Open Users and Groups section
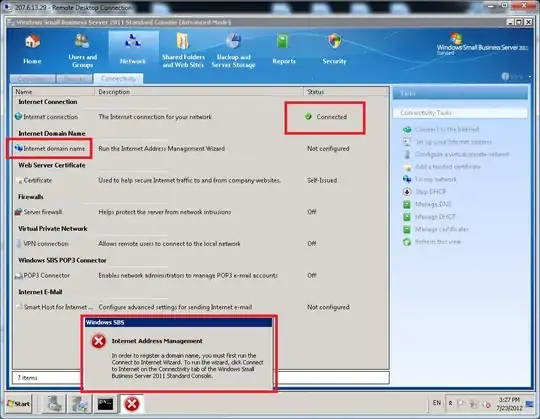This screenshot has width=540, height=419. coord(83,51)
